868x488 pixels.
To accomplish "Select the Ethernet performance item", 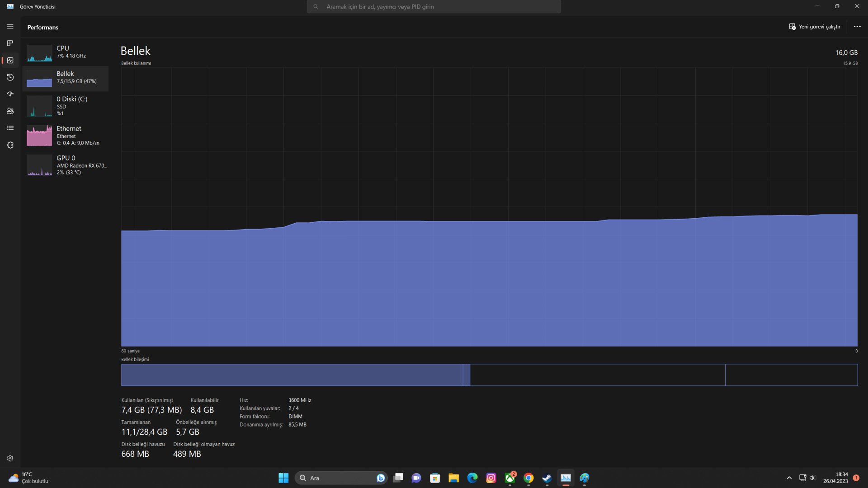I will (x=66, y=136).
